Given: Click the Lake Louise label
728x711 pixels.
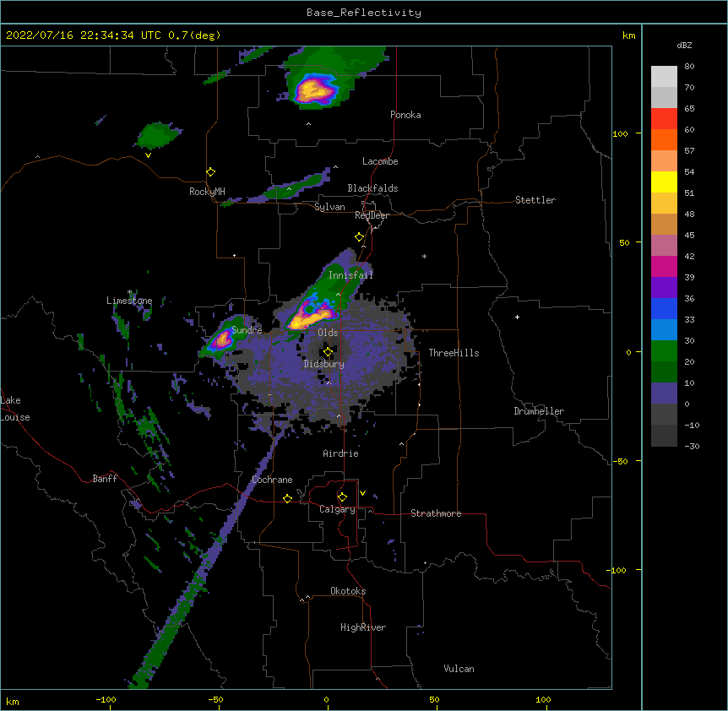Looking at the screenshot, I should coord(14,409).
